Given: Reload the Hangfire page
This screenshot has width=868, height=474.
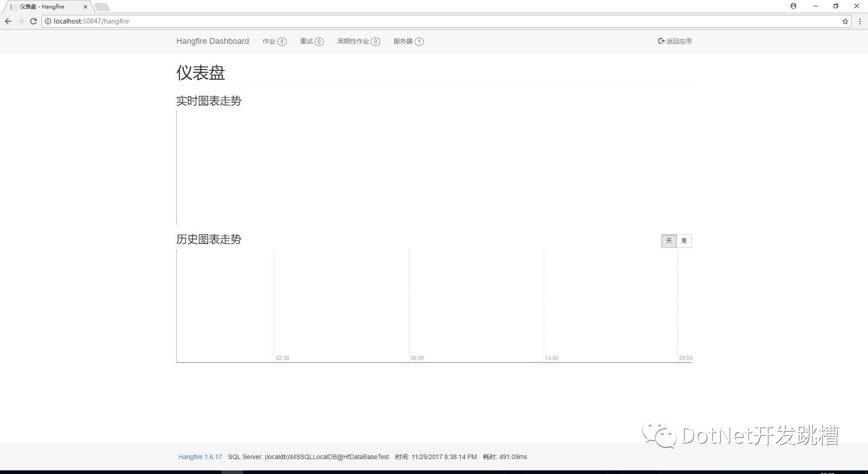Looking at the screenshot, I should [x=33, y=21].
